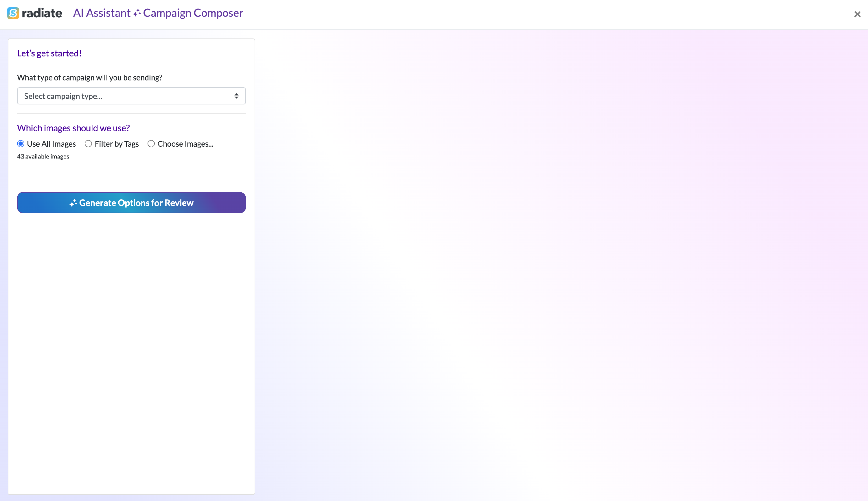Click the Choose Images... label text

click(185, 144)
